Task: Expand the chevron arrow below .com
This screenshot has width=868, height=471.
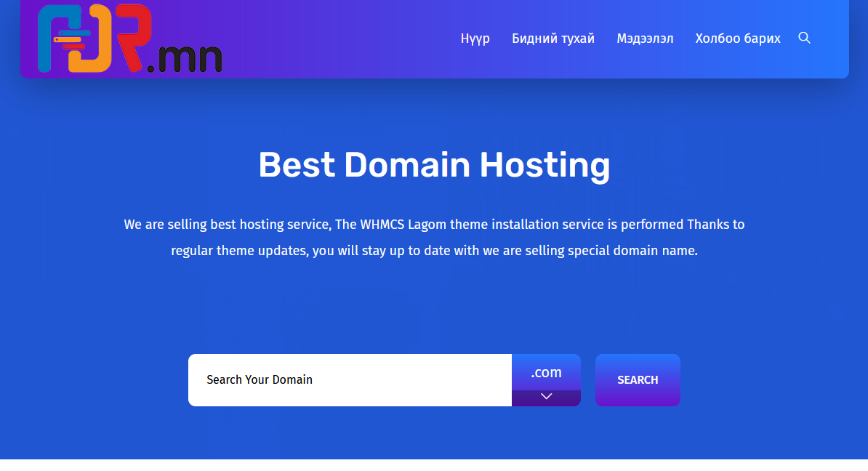Action: pos(546,397)
